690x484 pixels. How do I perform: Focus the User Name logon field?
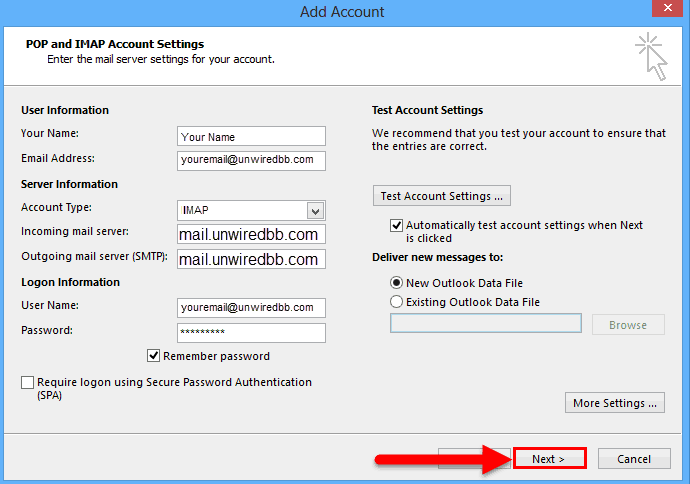point(251,308)
